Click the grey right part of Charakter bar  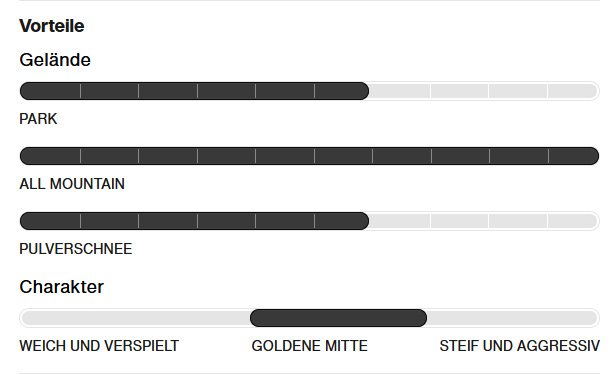pos(513,318)
